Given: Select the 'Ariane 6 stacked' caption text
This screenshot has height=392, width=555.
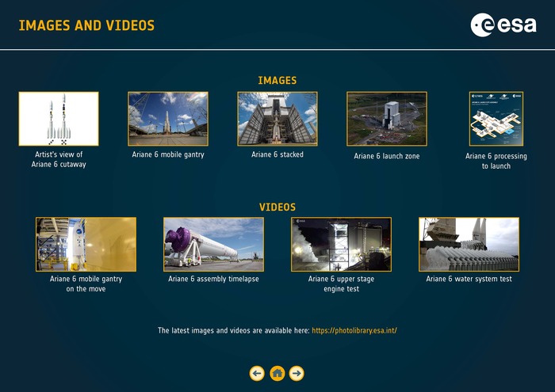Looking at the screenshot, I should pyautogui.click(x=277, y=154).
